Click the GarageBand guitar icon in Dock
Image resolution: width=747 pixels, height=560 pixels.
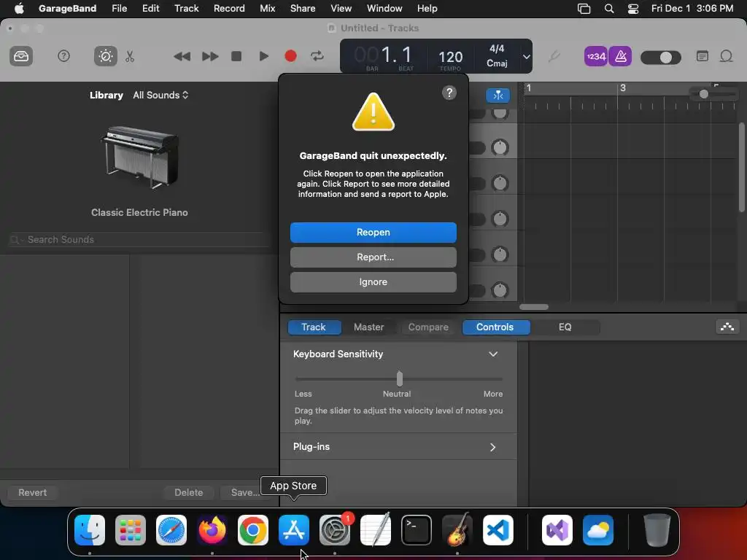click(x=457, y=530)
